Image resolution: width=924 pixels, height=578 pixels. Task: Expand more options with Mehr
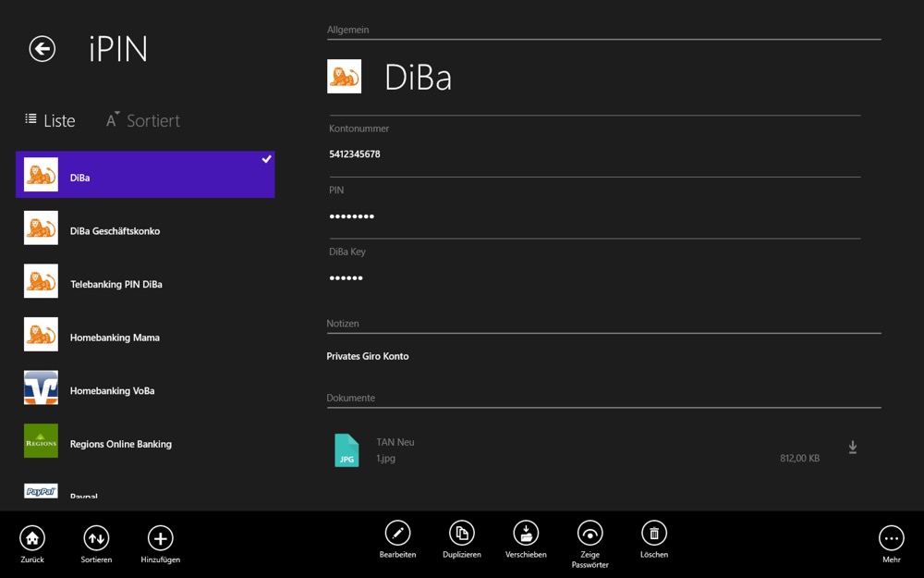(891, 538)
